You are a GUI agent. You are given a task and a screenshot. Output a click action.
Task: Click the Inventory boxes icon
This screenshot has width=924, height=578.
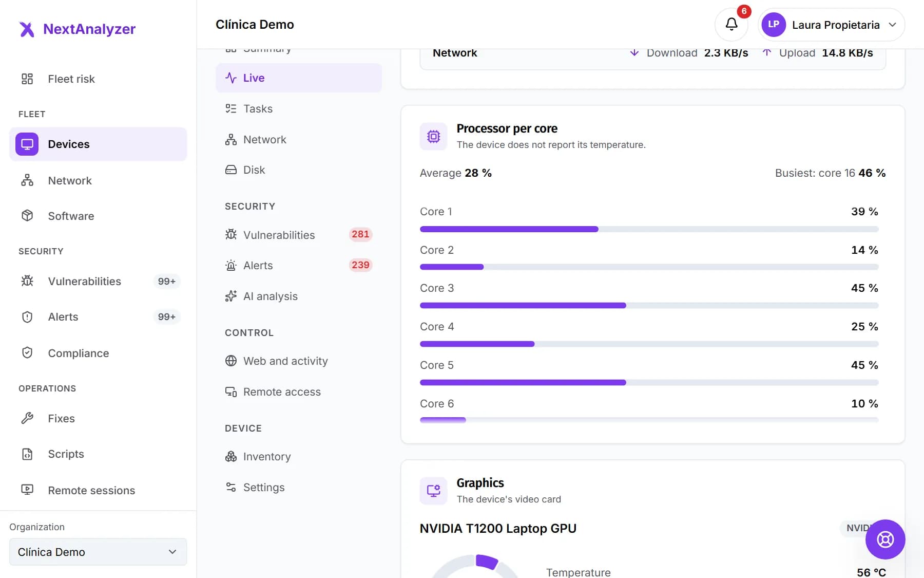tap(231, 456)
